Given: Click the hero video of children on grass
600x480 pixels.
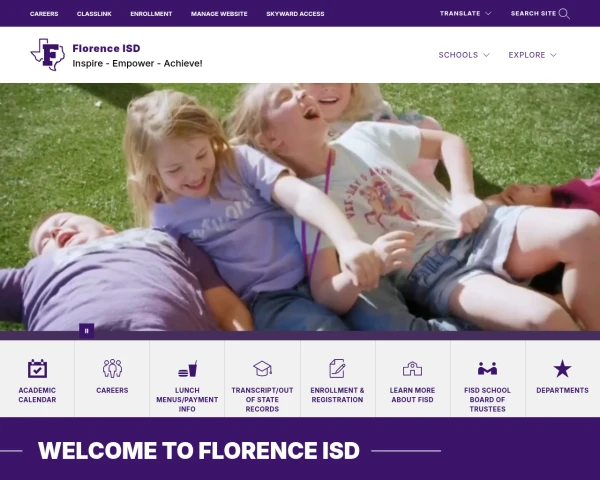Looking at the screenshot, I should [x=300, y=207].
